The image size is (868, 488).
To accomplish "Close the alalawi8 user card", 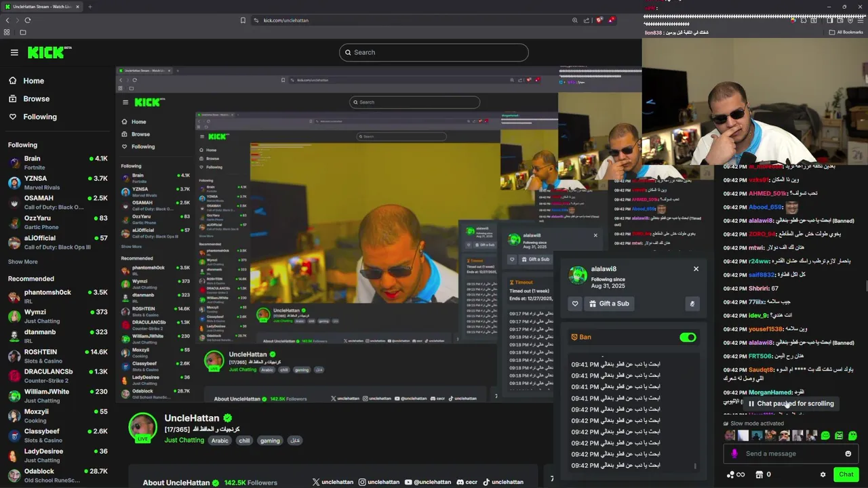I will pyautogui.click(x=696, y=269).
